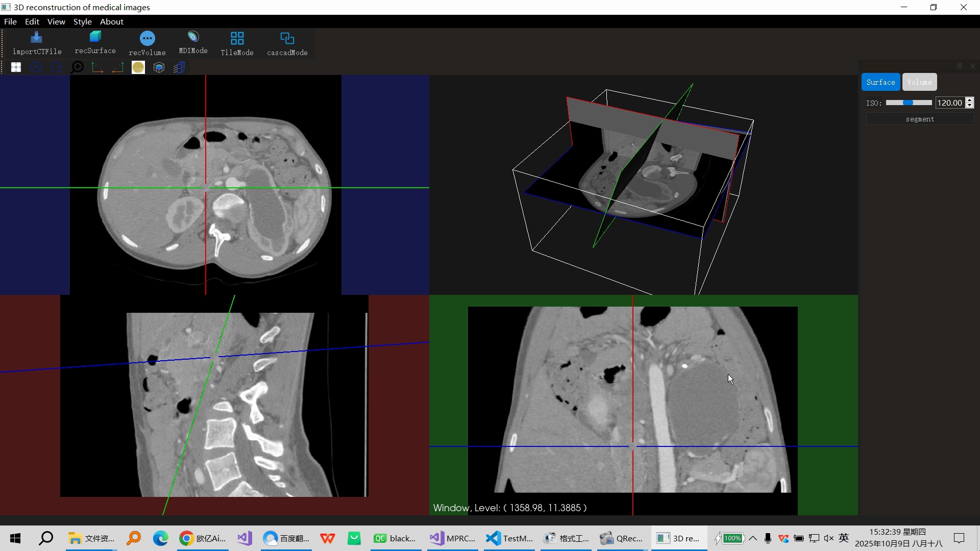Adjust the ISO slider
The width and height of the screenshot is (980, 551).
coord(909,103)
